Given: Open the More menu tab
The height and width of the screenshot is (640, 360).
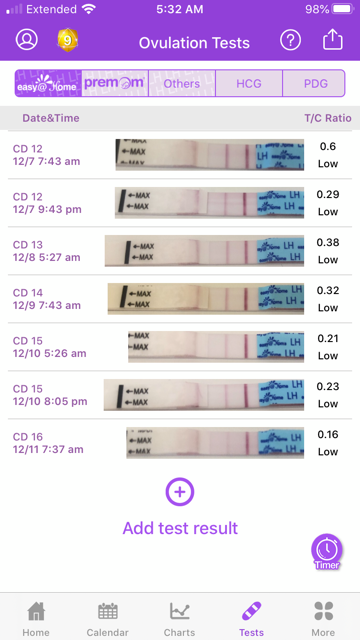Looking at the screenshot, I should (323, 618).
